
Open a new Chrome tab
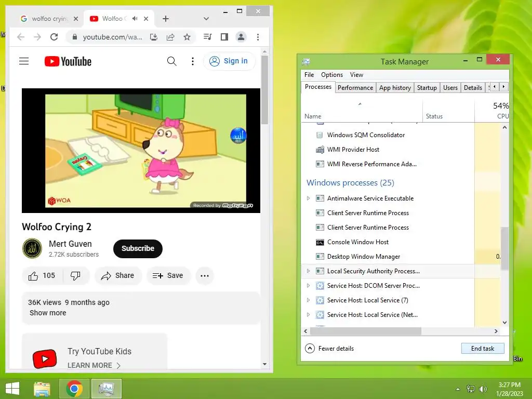(x=166, y=19)
